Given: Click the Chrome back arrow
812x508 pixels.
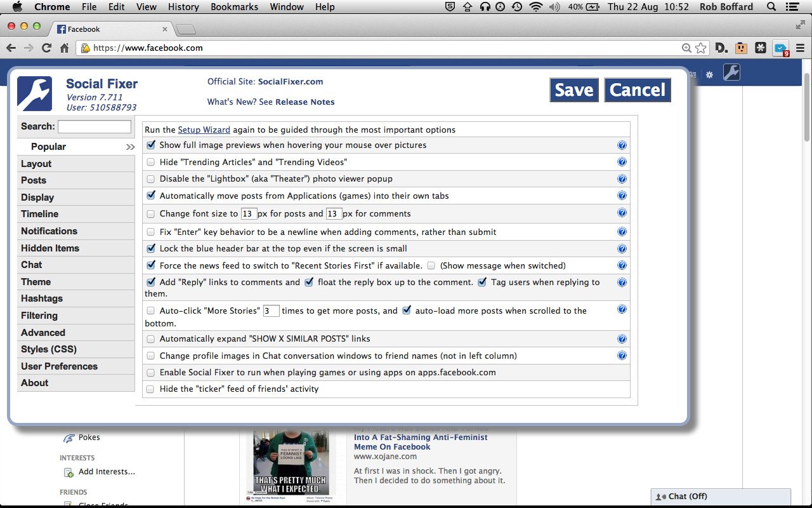Looking at the screenshot, I should coord(11,48).
